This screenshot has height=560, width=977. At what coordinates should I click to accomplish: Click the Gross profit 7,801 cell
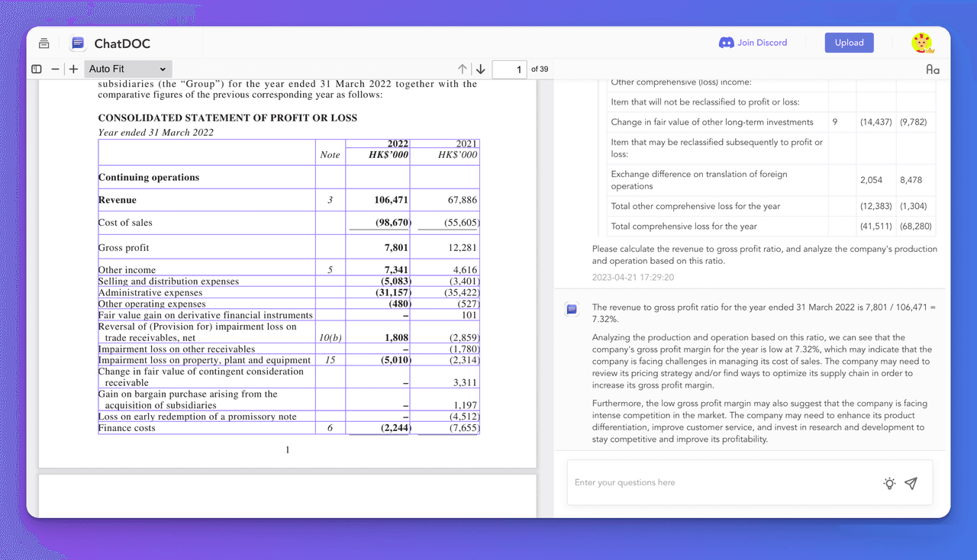[378, 247]
